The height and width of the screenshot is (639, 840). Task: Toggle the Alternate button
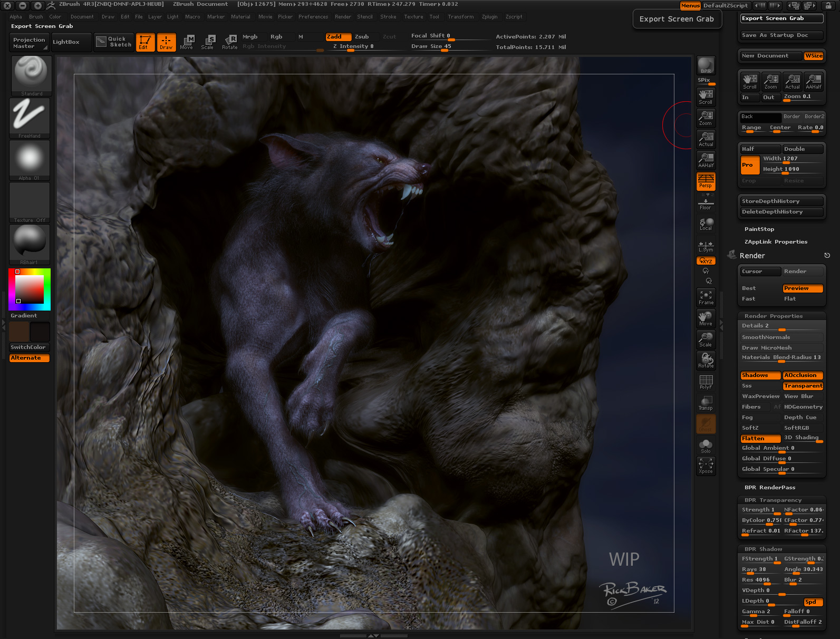30,358
